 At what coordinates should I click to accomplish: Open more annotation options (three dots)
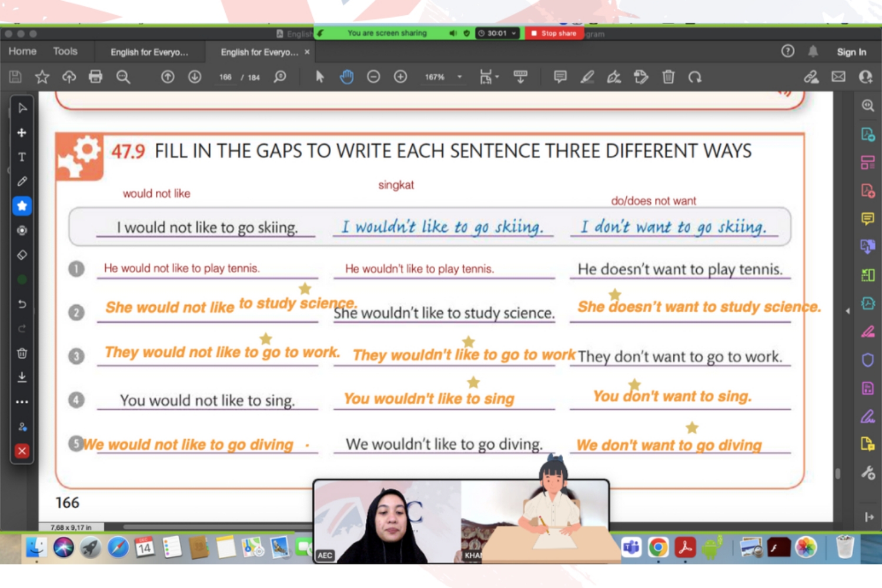pos(22,402)
